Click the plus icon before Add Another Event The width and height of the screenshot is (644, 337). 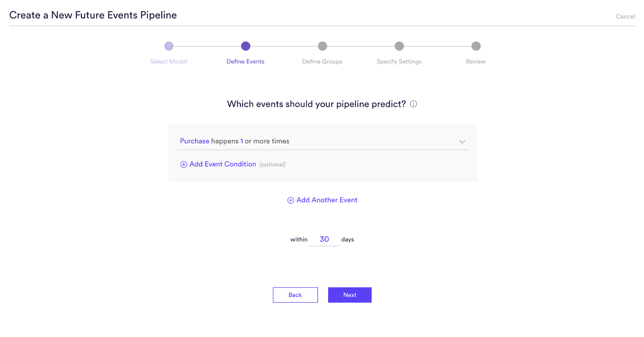290,200
